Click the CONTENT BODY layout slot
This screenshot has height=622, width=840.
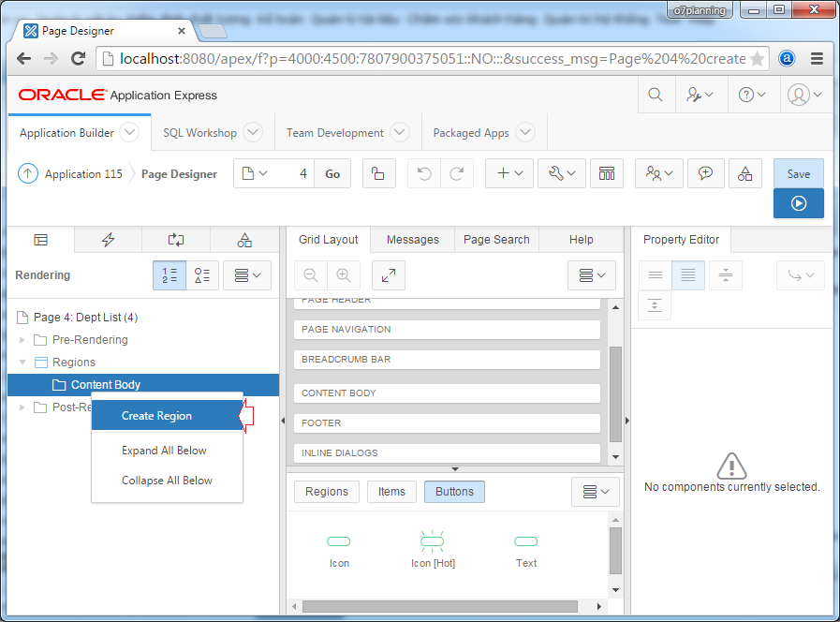click(x=447, y=393)
